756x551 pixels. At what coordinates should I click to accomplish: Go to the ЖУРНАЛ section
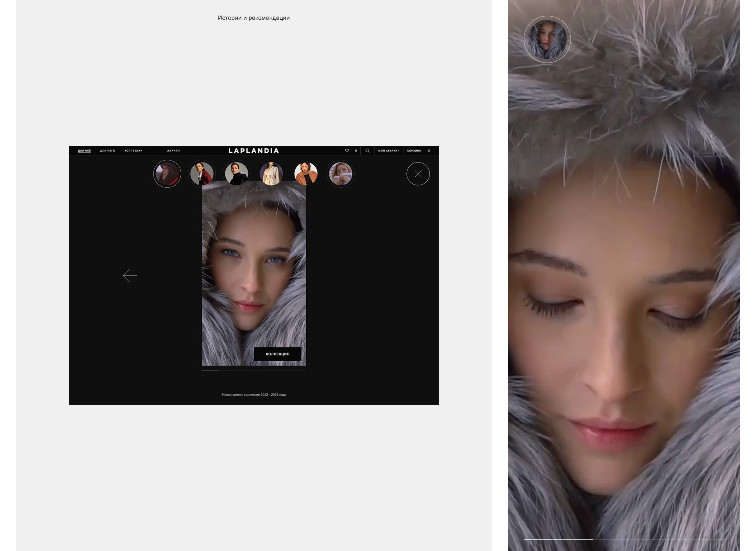[x=173, y=151]
